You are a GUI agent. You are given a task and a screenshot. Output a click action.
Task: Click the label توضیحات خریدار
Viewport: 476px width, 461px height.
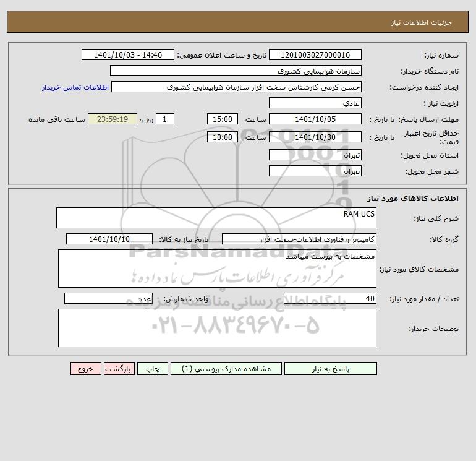(x=433, y=329)
